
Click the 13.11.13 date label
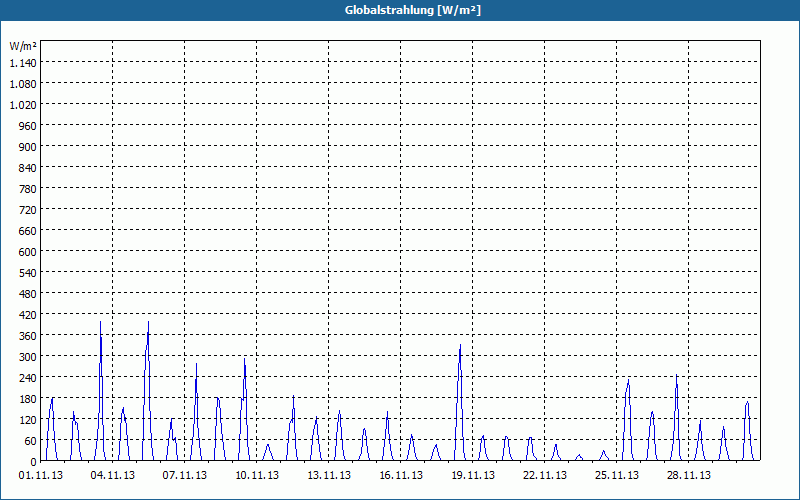(329, 476)
